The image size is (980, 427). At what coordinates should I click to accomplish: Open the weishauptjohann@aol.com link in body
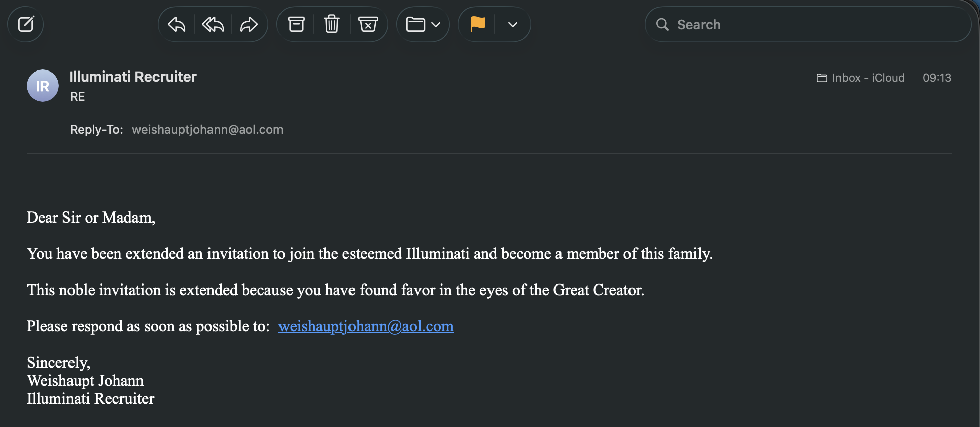[366, 326]
